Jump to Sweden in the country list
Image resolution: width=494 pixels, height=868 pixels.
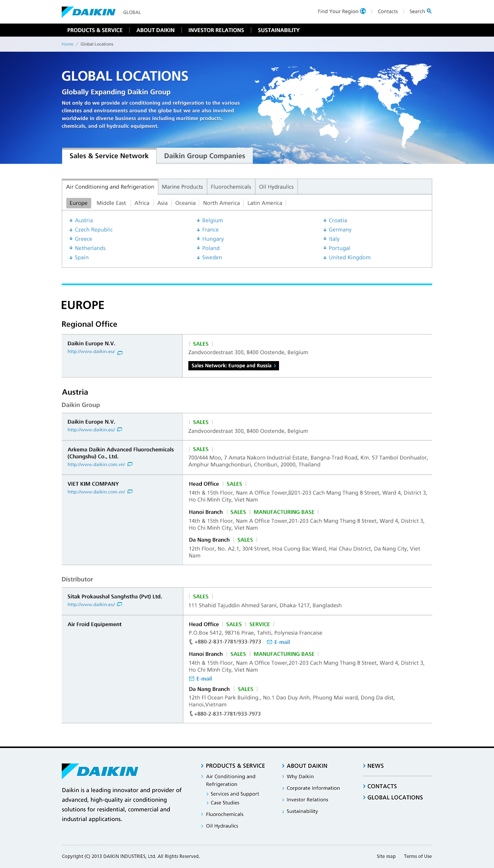click(212, 257)
